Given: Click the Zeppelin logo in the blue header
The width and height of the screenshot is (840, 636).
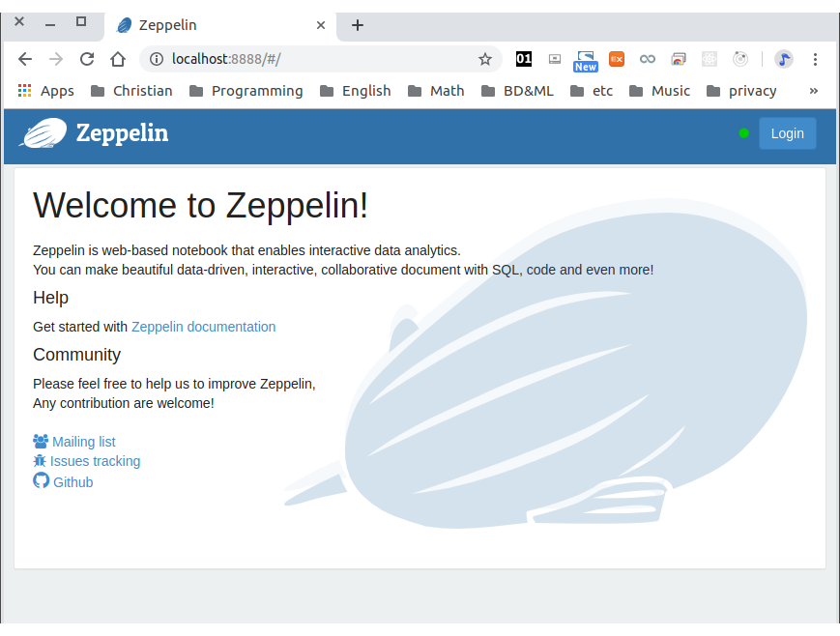Looking at the screenshot, I should tap(95, 133).
